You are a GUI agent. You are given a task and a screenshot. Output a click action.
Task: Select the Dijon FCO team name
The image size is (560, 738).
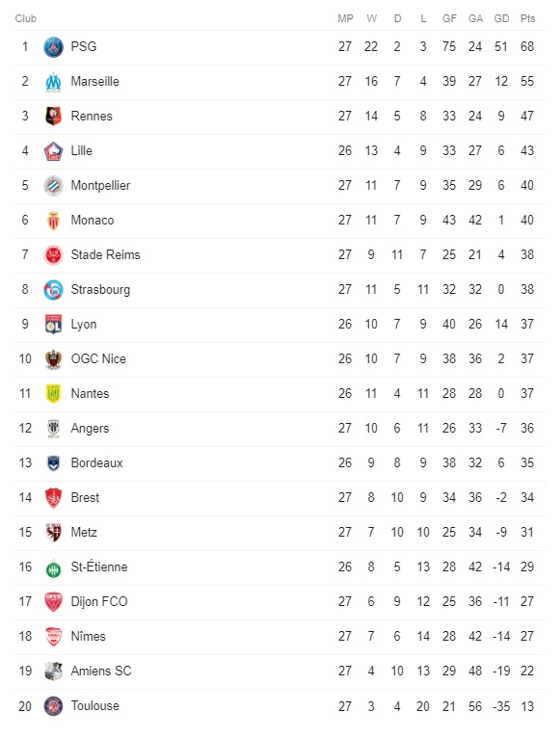pyautogui.click(x=99, y=602)
